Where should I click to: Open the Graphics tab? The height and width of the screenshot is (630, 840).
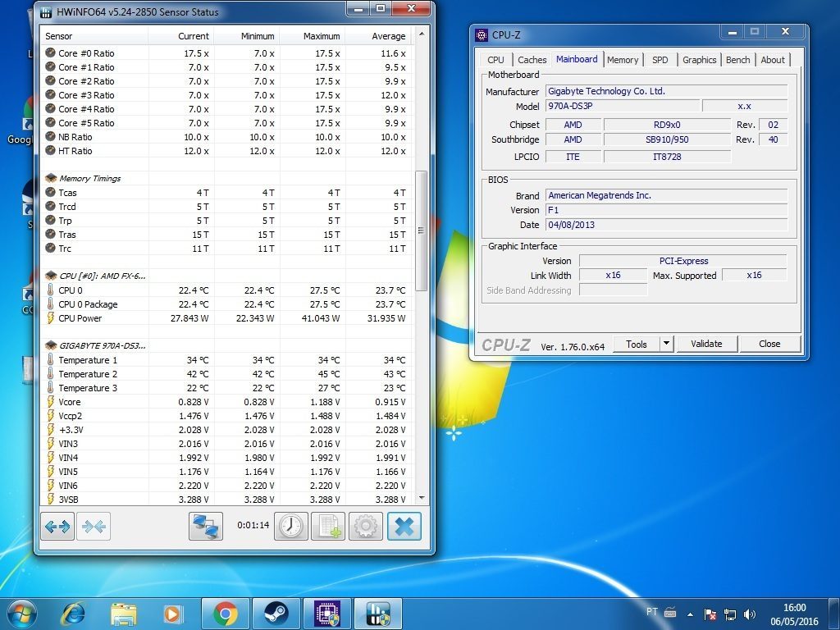[x=699, y=60]
